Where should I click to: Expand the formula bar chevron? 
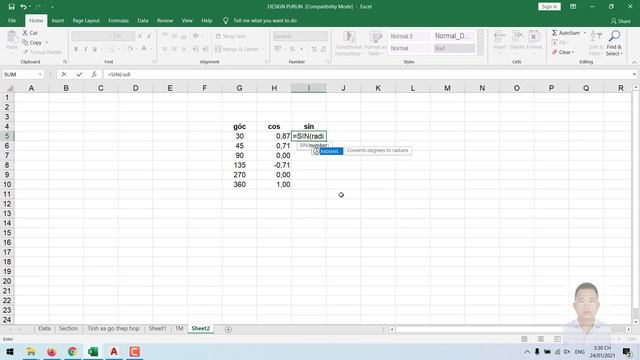click(x=634, y=74)
